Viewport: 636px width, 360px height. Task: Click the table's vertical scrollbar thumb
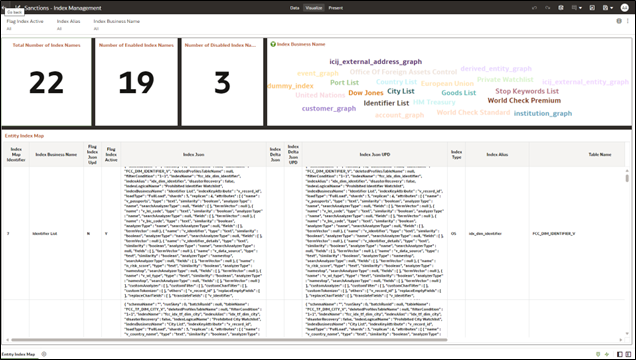tap(627, 178)
